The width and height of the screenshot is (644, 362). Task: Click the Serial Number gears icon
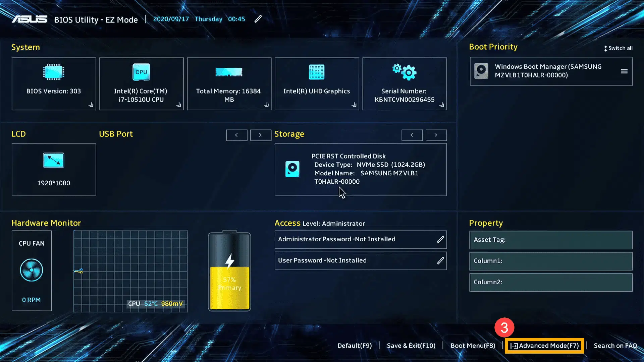point(405,72)
